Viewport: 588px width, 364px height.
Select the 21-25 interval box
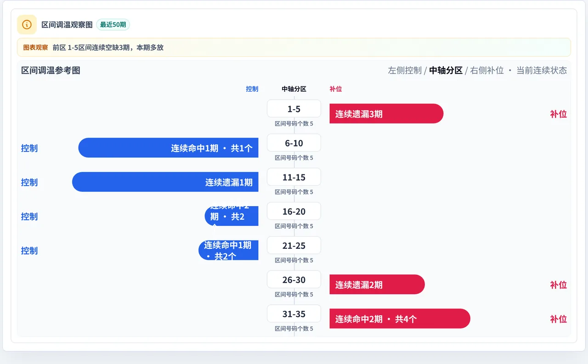click(294, 246)
